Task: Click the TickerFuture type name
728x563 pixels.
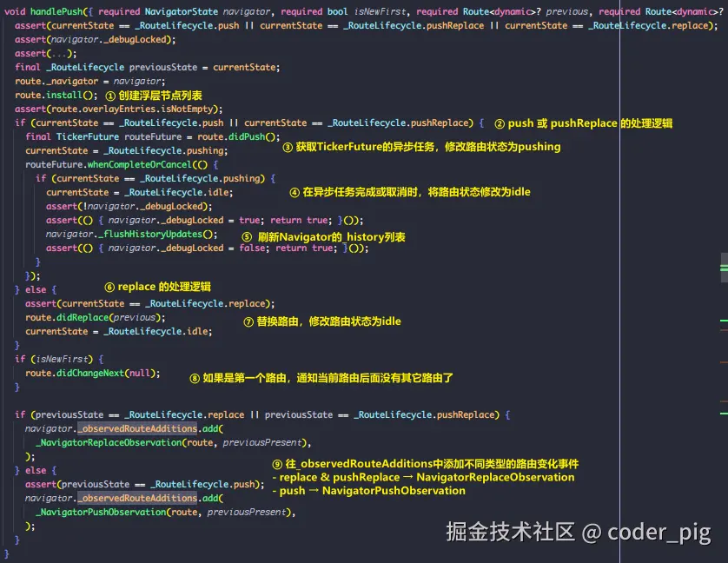Action: point(88,136)
